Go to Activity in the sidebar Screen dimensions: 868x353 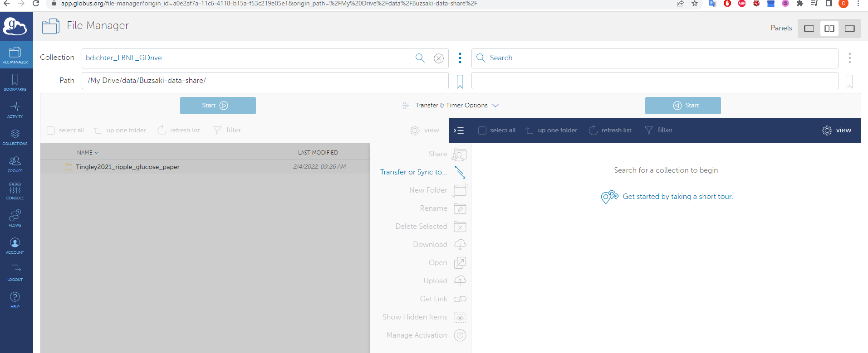point(15,110)
